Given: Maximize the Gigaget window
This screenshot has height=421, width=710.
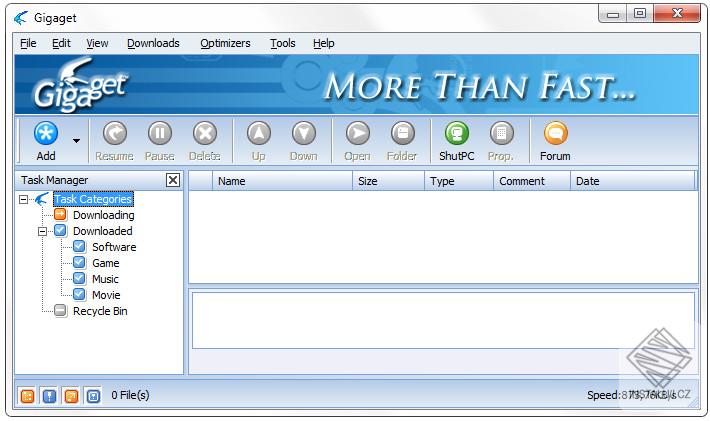Looking at the screenshot, I should tap(640, 14).
